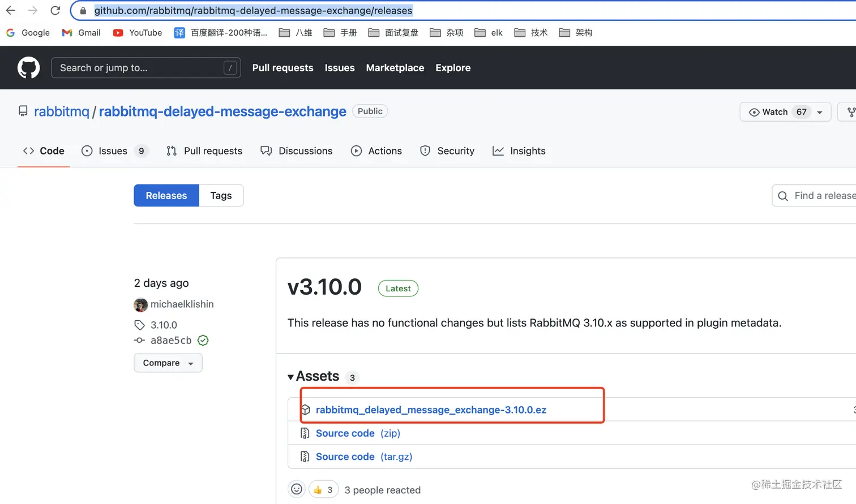The width and height of the screenshot is (856, 504).
Task: Select the Tags button
Action: pos(221,196)
